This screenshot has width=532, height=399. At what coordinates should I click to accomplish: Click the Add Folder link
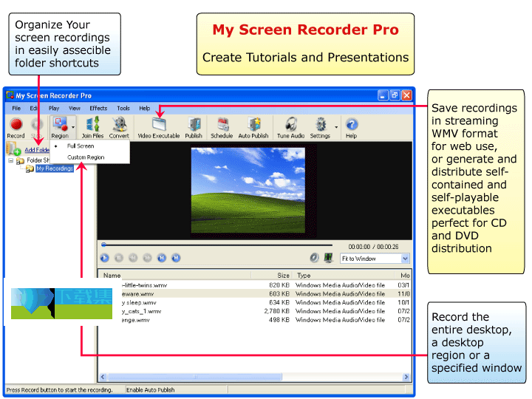coord(37,150)
